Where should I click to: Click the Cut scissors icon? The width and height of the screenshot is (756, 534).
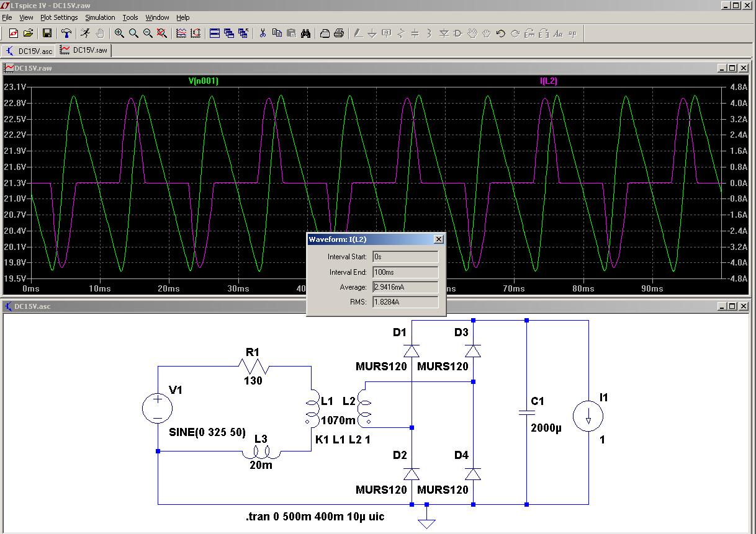[x=263, y=33]
